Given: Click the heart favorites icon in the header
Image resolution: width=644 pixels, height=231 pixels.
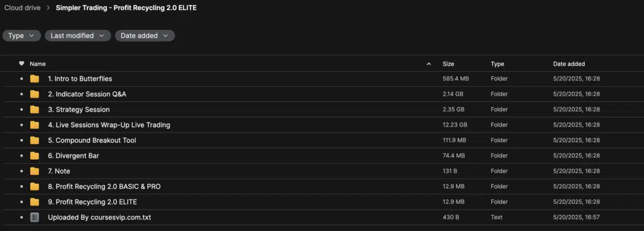Looking at the screenshot, I should pyautogui.click(x=22, y=64).
